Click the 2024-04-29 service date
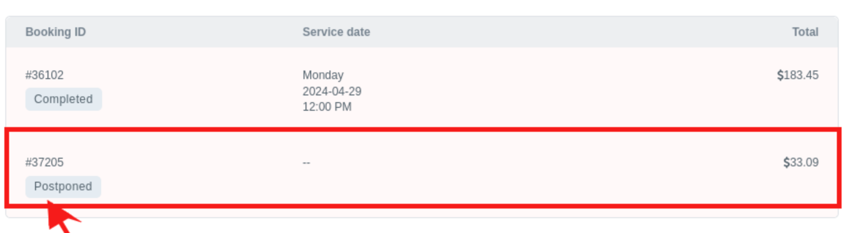This screenshot has width=868, height=233. [332, 91]
